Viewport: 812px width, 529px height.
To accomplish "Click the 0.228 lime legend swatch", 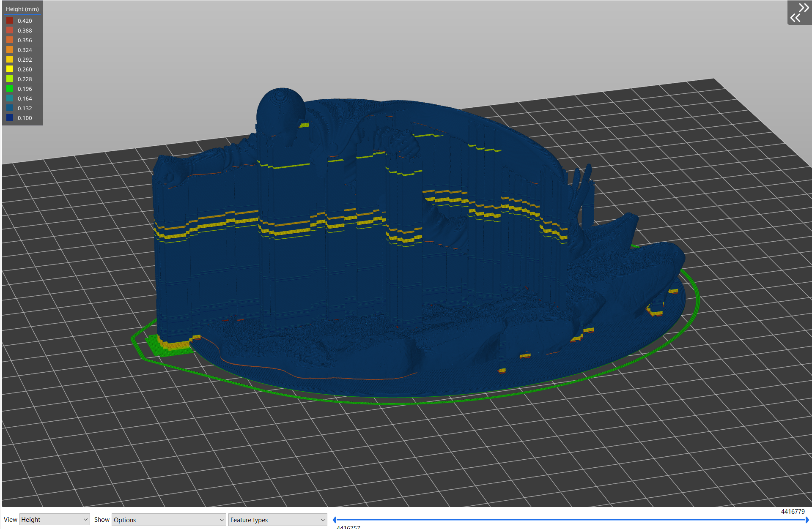I will [10, 79].
